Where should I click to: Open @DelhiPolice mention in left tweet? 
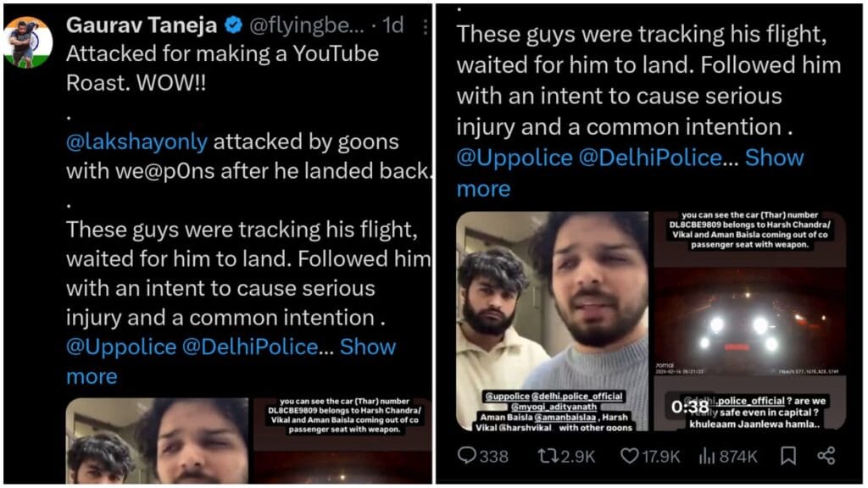[250, 347]
